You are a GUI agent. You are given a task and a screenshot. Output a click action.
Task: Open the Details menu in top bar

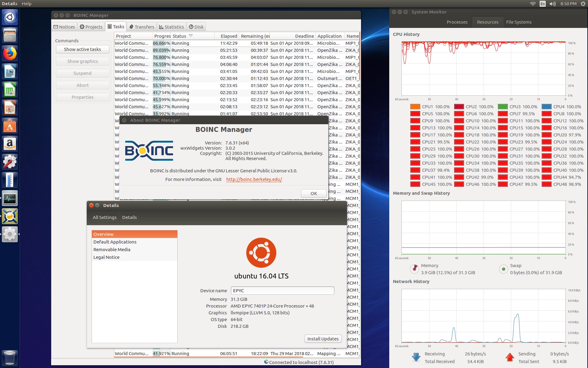pyautogui.click(x=10, y=4)
